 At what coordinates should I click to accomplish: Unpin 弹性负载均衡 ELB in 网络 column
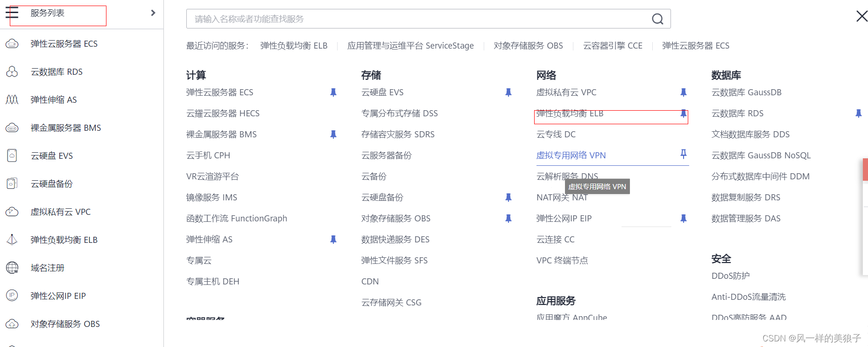[x=684, y=113]
